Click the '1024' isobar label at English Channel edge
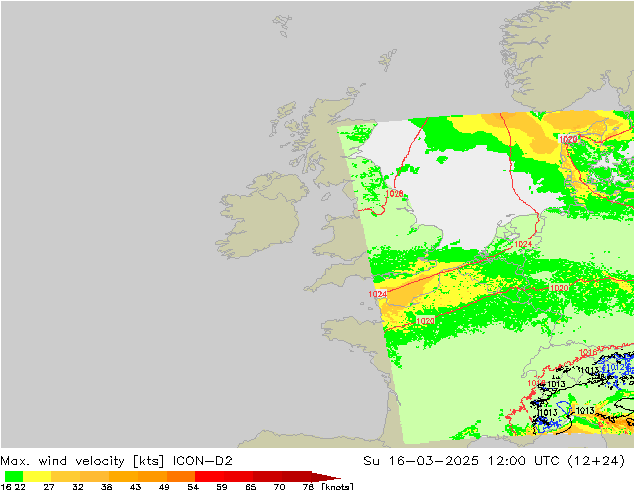This screenshot has width=634, height=490. 378,294
